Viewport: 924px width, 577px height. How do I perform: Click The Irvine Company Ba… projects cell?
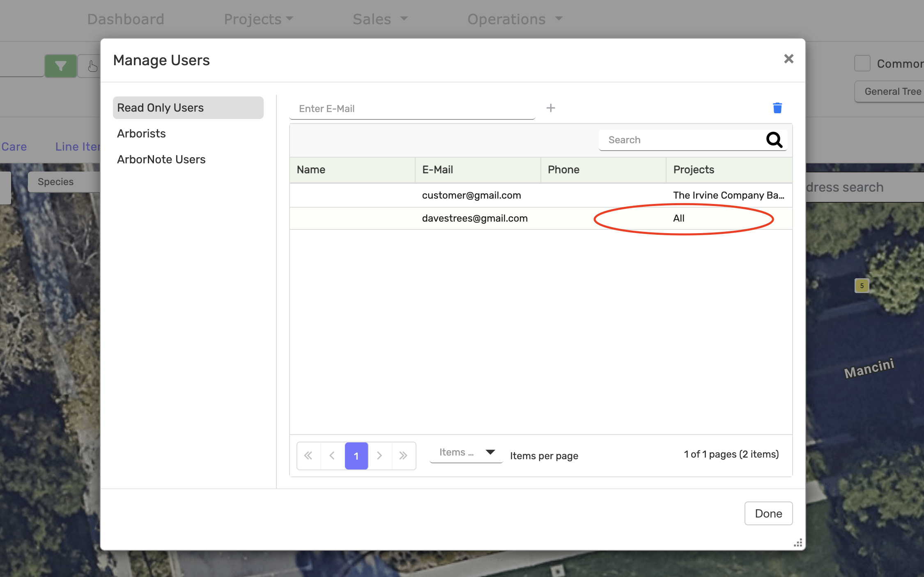tap(729, 195)
